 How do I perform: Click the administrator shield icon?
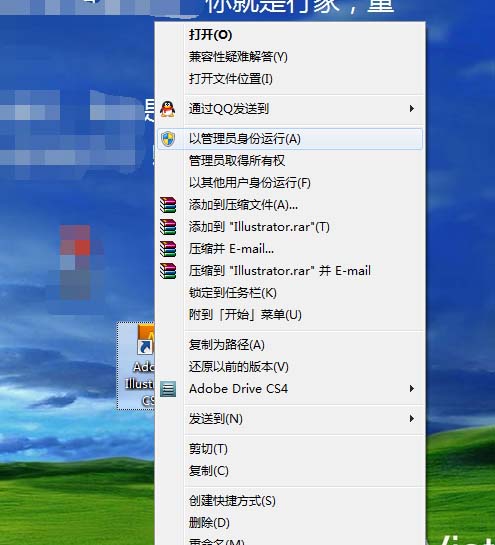click(x=168, y=139)
